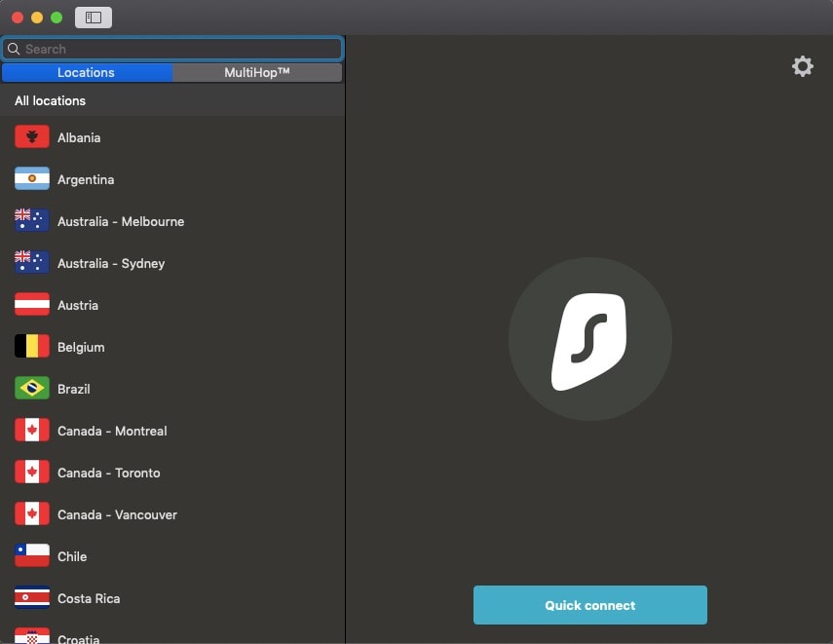Select Austria from the location list

pos(172,305)
